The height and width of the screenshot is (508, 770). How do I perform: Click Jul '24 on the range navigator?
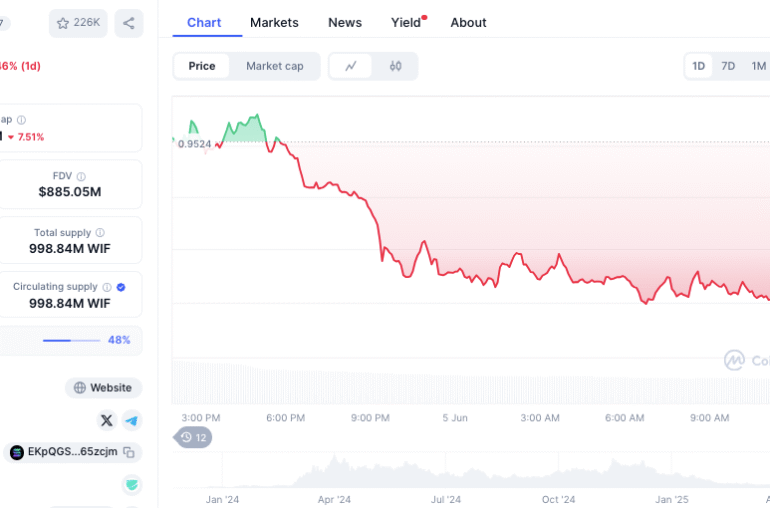[446, 500]
